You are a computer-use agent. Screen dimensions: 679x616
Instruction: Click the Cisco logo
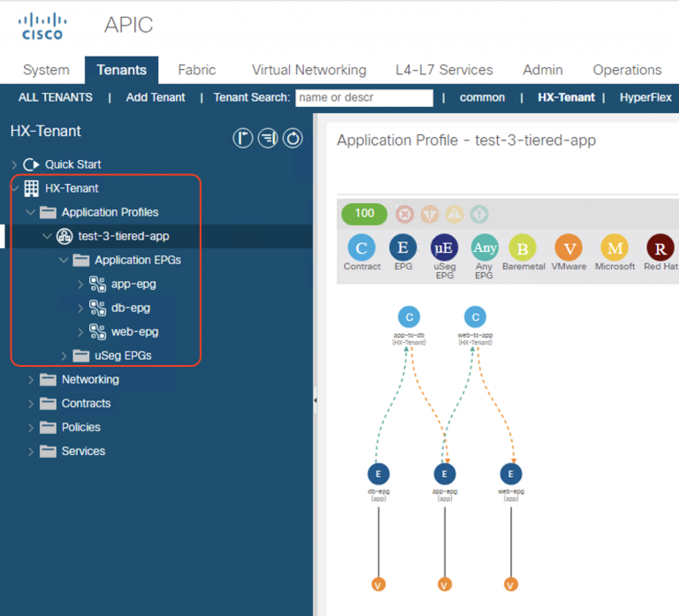(42, 27)
